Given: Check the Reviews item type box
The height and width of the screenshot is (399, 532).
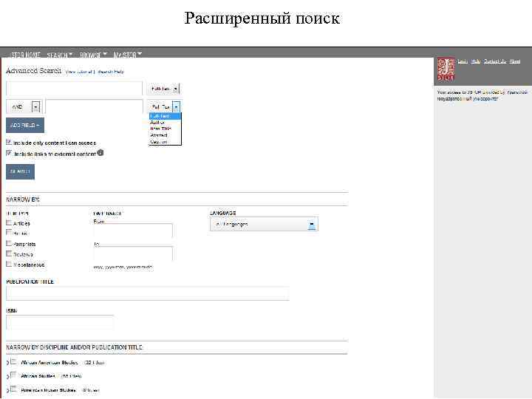Looking at the screenshot, I should click(9, 253).
